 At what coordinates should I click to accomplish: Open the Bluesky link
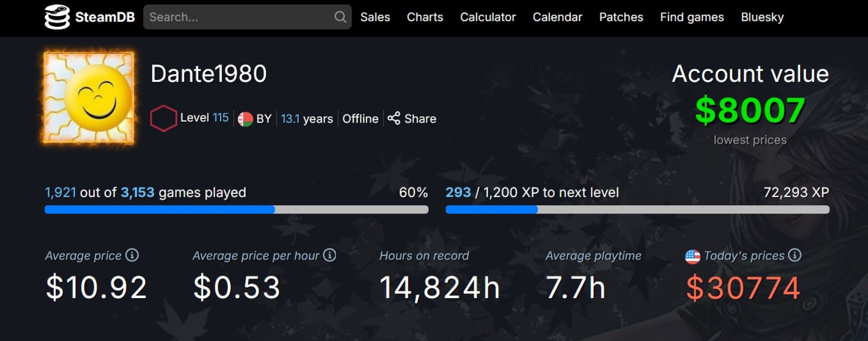click(762, 17)
